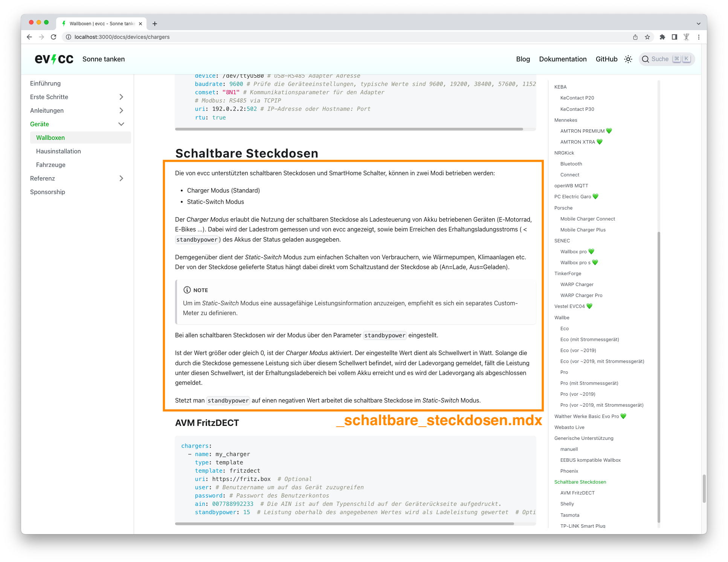Click the tab list chevron at top right
Screen dimensions: 728x562
coord(699,23)
